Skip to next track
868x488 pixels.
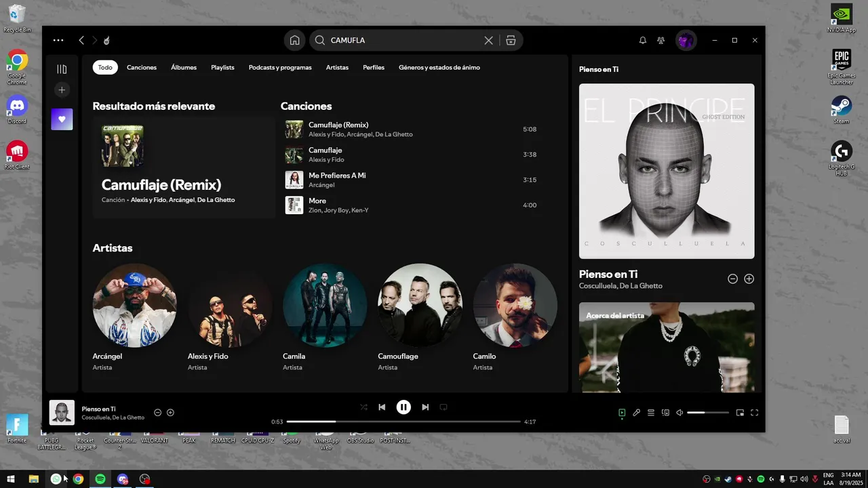(425, 407)
